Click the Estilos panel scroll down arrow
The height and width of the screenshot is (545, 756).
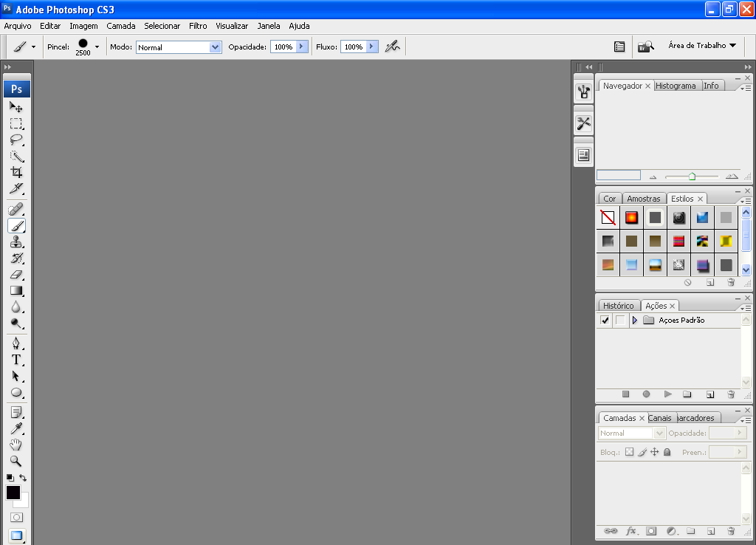pos(746,270)
